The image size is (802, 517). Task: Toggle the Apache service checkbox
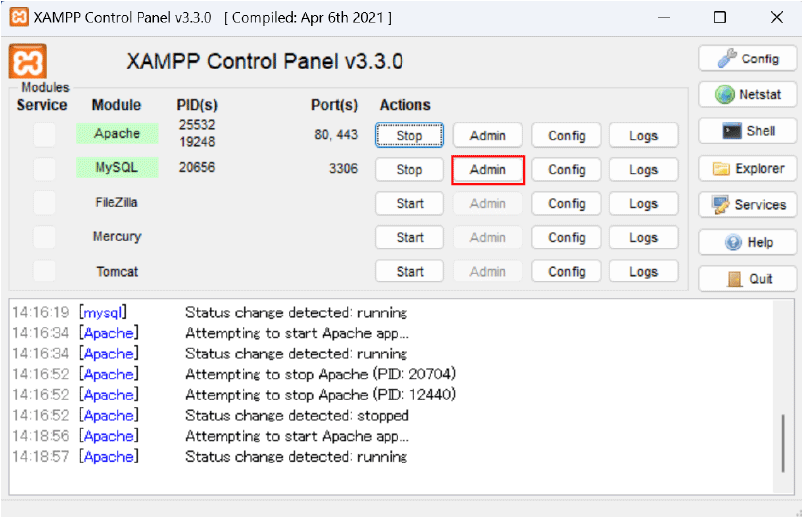(44, 135)
